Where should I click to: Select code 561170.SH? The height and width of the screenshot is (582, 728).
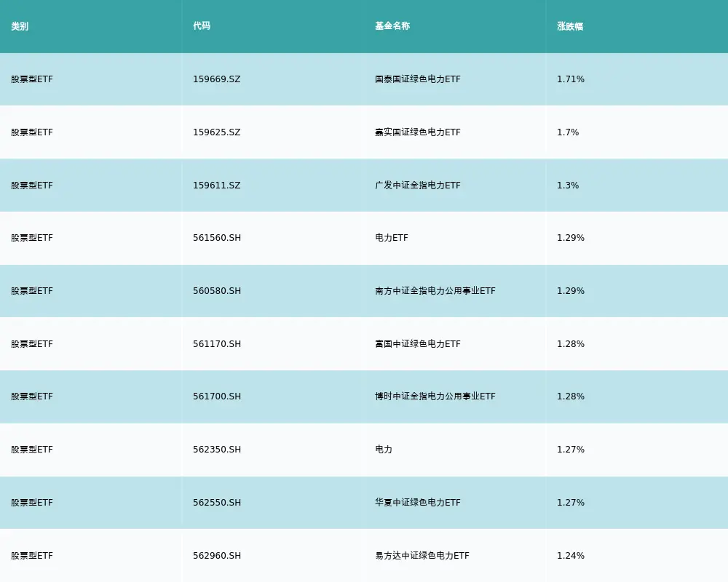pos(217,344)
